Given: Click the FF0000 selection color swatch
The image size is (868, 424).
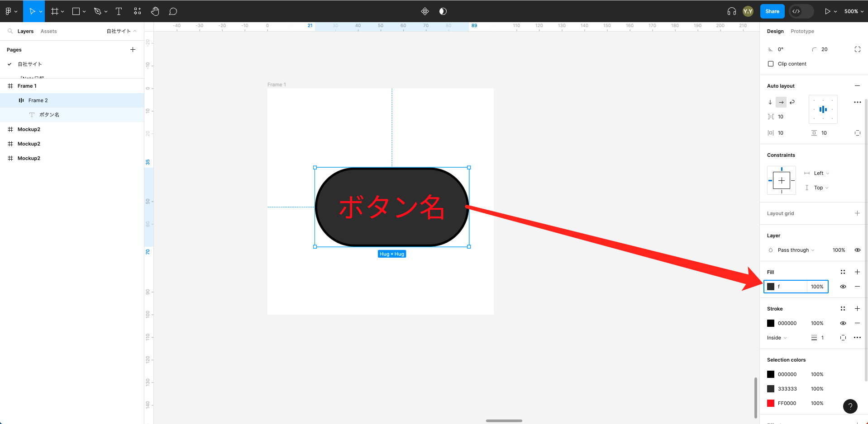Looking at the screenshot, I should 771,403.
